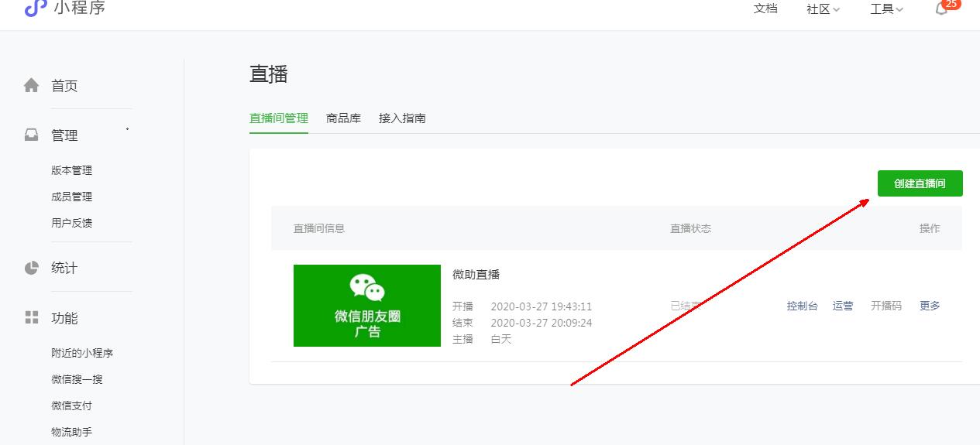The width and height of the screenshot is (980, 445).
Task: Click the 功能 grid icon
Action: [32, 317]
